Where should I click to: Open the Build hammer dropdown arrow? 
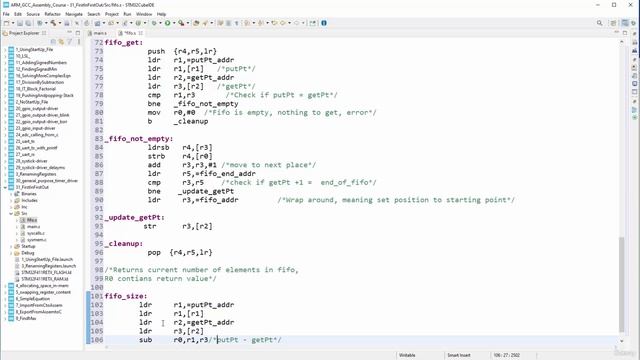(x=59, y=23)
